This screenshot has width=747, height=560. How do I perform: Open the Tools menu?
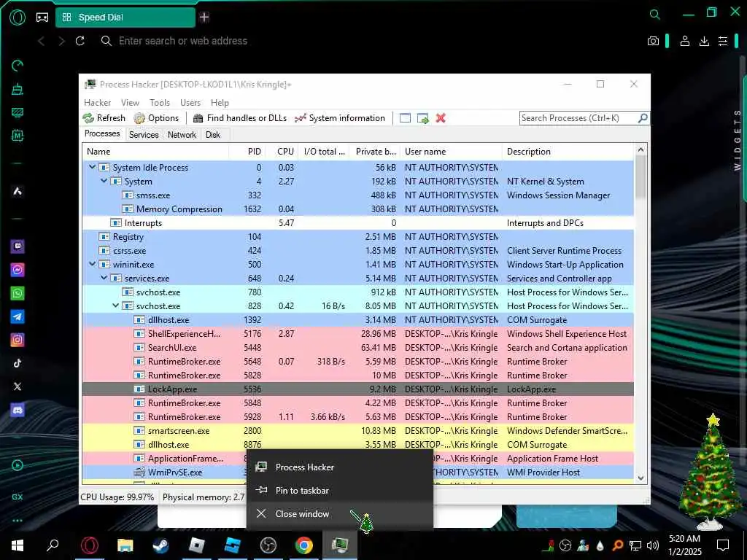[160, 103]
